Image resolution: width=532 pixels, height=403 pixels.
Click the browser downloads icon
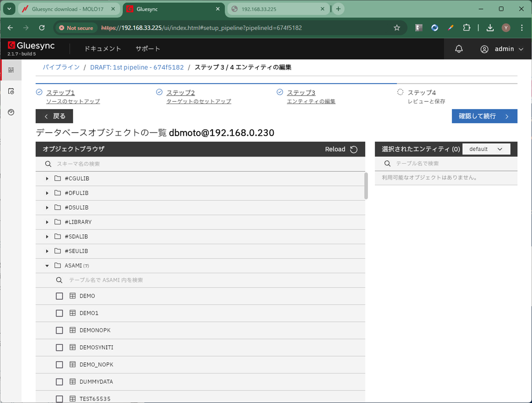click(490, 28)
